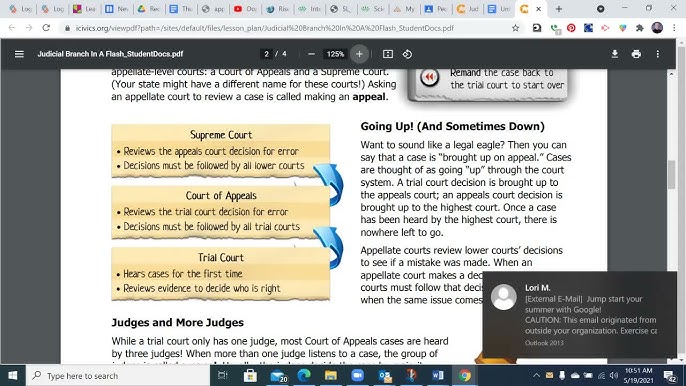
Task: Go forward in browser history
Action: (29, 28)
